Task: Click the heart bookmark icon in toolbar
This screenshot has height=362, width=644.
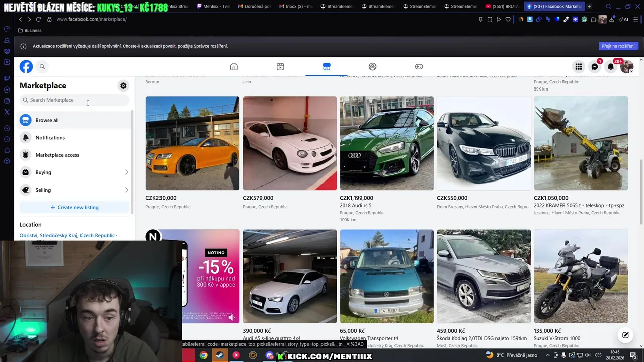Action: click(508, 19)
